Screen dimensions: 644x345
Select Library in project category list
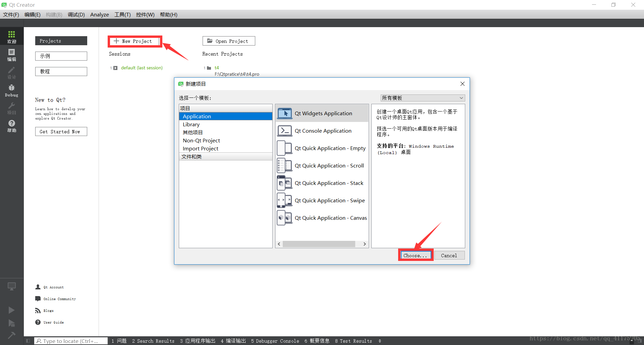(x=226, y=124)
